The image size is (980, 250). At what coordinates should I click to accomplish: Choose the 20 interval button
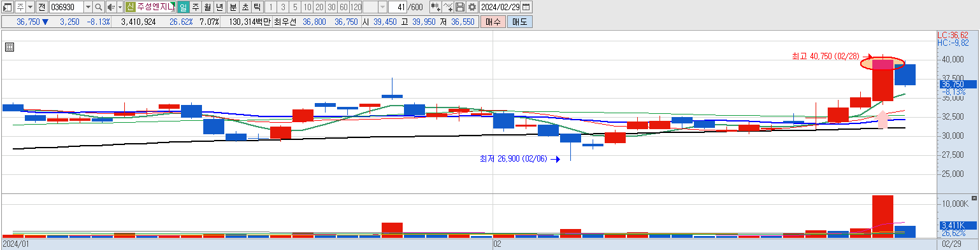point(319,8)
